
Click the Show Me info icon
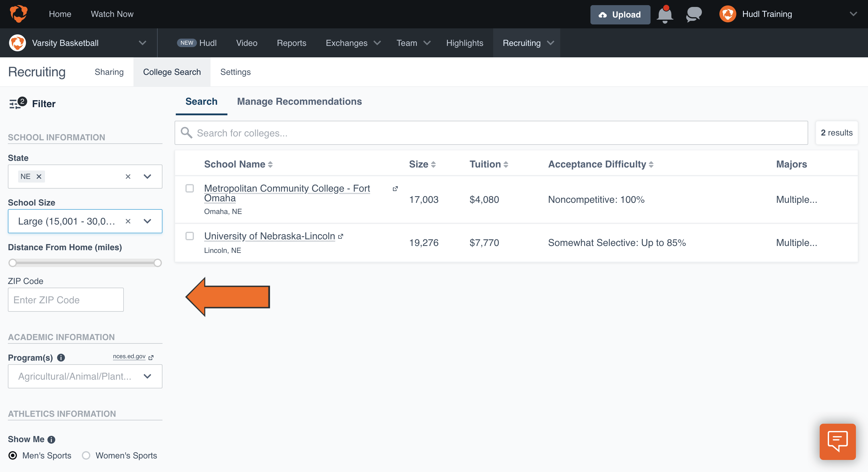(x=51, y=439)
